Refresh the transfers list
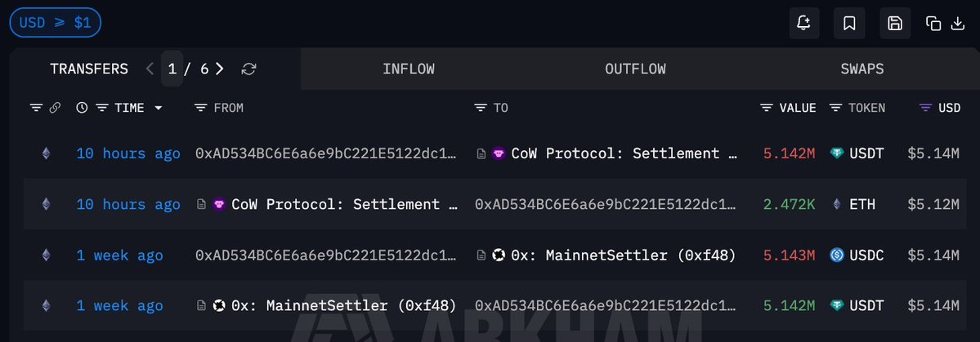The width and height of the screenshot is (980, 342). (249, 69)
